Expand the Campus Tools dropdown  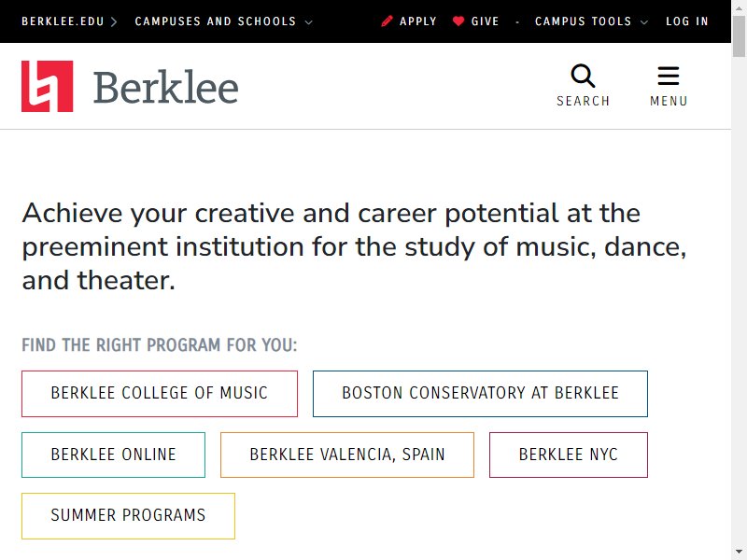click(591, 21)
